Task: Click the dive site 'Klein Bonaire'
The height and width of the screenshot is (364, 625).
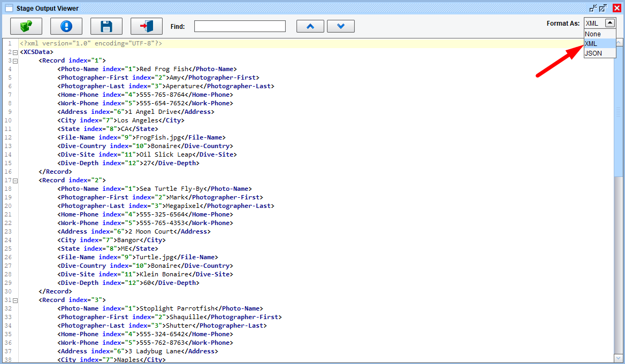Action: coord(164,274)
